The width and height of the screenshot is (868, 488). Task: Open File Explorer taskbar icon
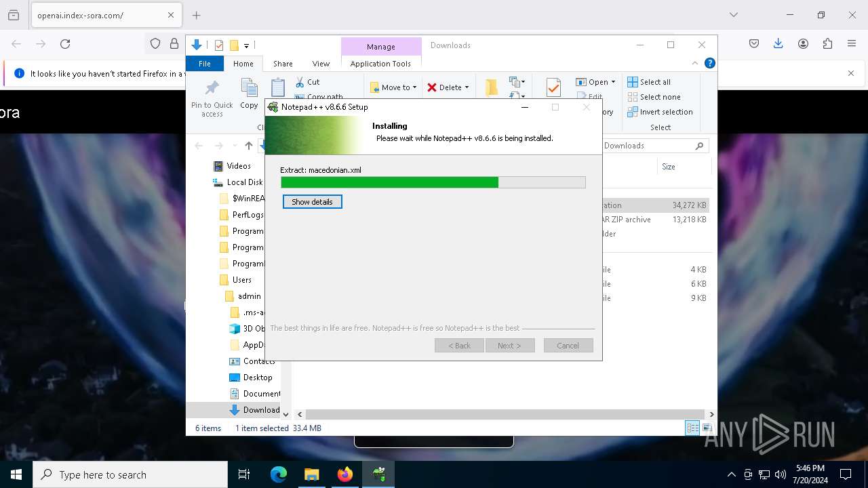pos(312,474)
